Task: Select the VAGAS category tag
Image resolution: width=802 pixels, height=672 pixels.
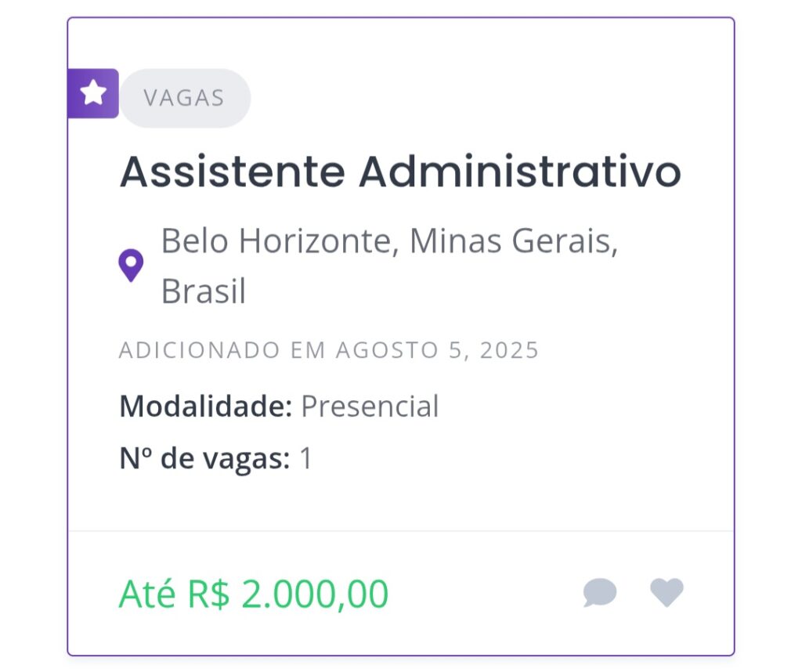Action: click(185, 98)
